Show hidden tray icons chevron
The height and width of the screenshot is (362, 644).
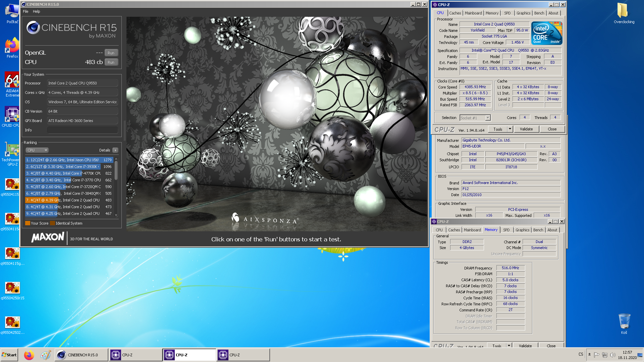pyautogui.click(x=589, y=355)
